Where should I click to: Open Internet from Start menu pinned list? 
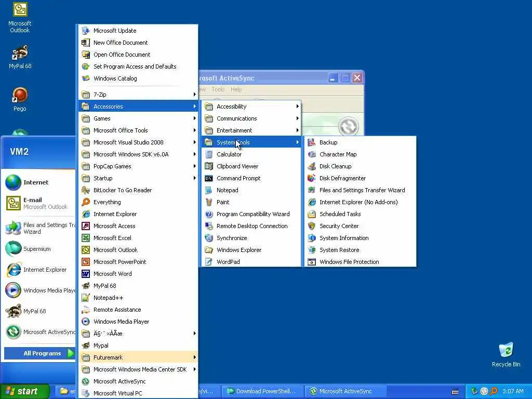[38, 182]
